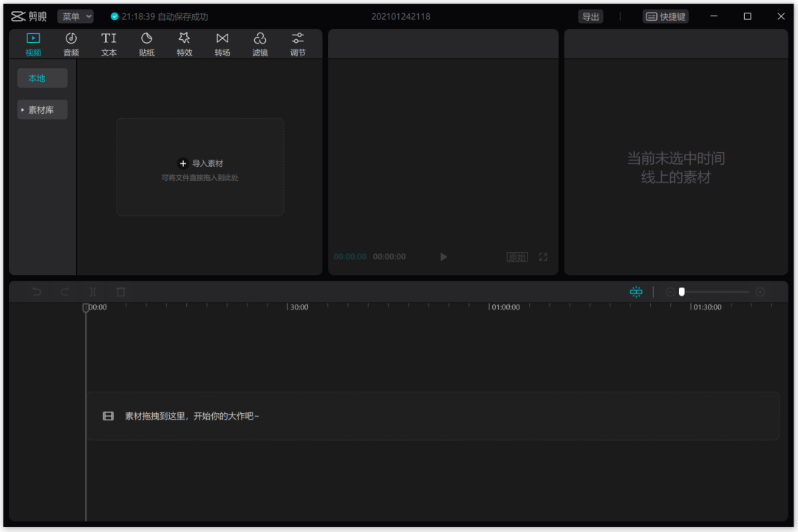Open the 菜单 dropdown menu
The image size is (798, 532).
click(75, 16)
